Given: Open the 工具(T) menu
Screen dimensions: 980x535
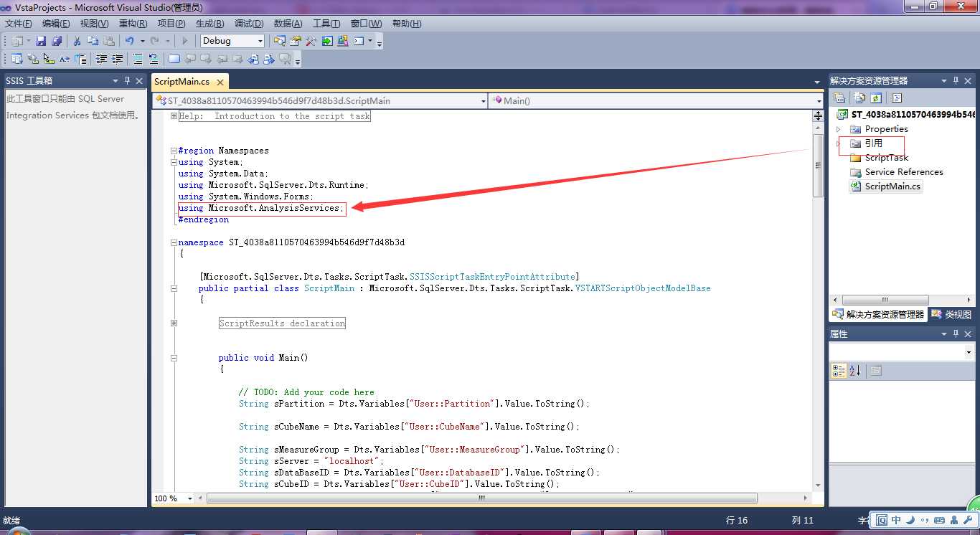Looking at the screenshot, I should click(x=326, y=24).
